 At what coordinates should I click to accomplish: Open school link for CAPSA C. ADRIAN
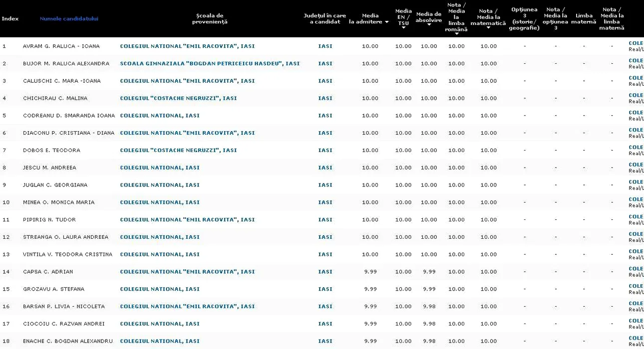pyautogui.click(x=187, y=272)
